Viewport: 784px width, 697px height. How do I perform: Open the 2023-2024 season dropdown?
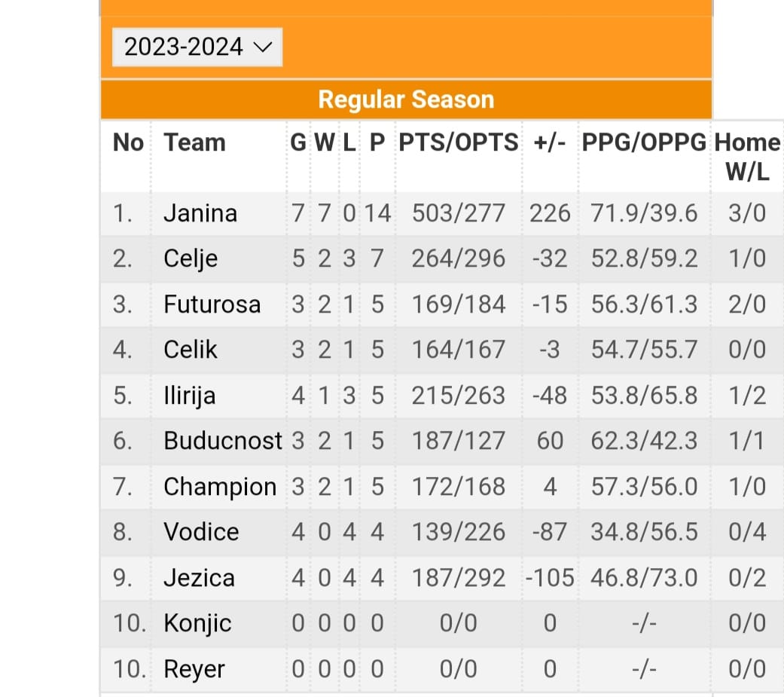click(x=197, y=47)
